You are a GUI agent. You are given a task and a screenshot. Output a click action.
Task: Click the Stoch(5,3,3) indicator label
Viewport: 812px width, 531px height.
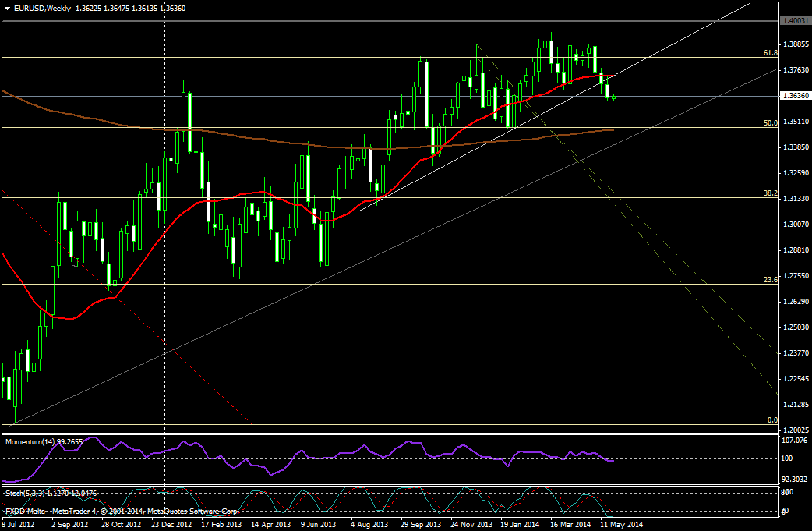tap(23, 493)
